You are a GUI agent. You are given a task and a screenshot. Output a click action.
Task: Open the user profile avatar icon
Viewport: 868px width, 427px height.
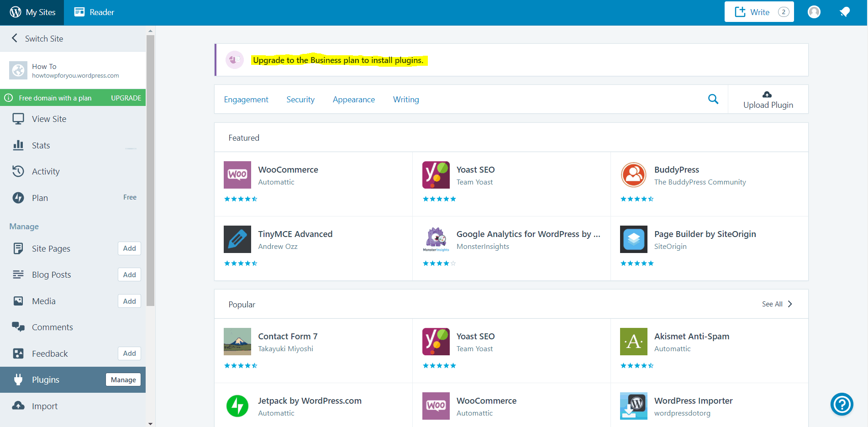click(x=814, y=12)
